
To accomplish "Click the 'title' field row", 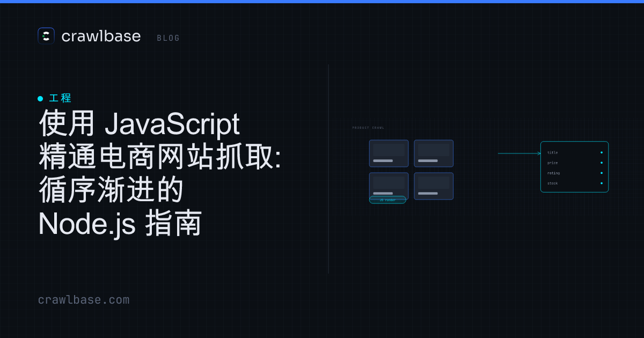I will (574, 152).
